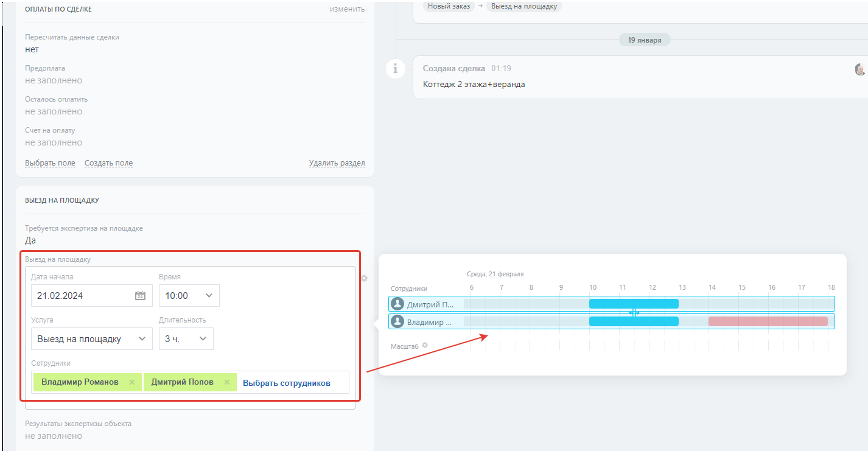The width and height of the screenshot is (868, 451).
Task: Click the 01:19 timestamp
Action: (x=502, y=68)
